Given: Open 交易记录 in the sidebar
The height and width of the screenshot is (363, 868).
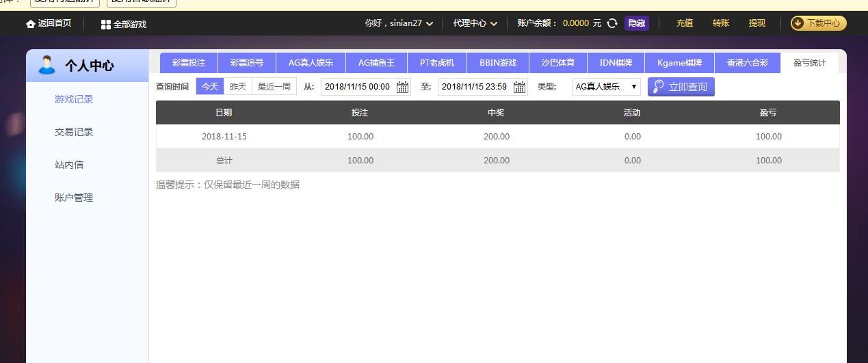Looking at the screenshot, I should [74, 132].
